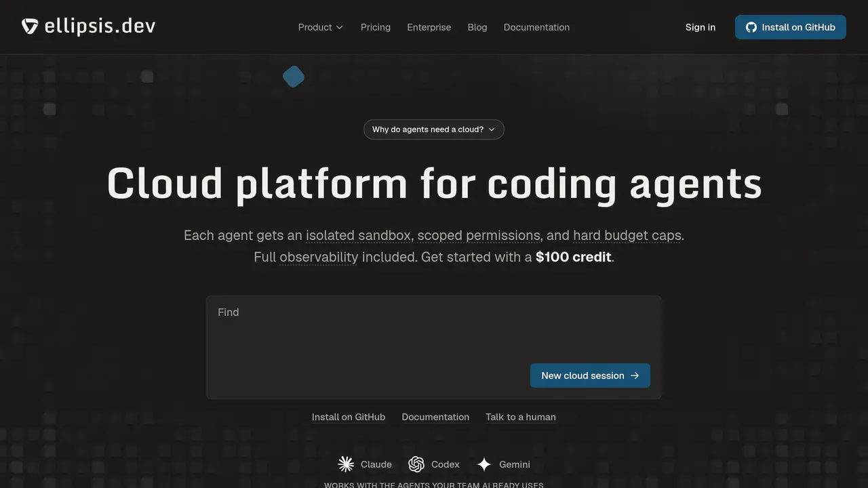The height and width of the screenshot is (488, 868).
Task: Click the Claude starburst icon
Action: point(346,464)
